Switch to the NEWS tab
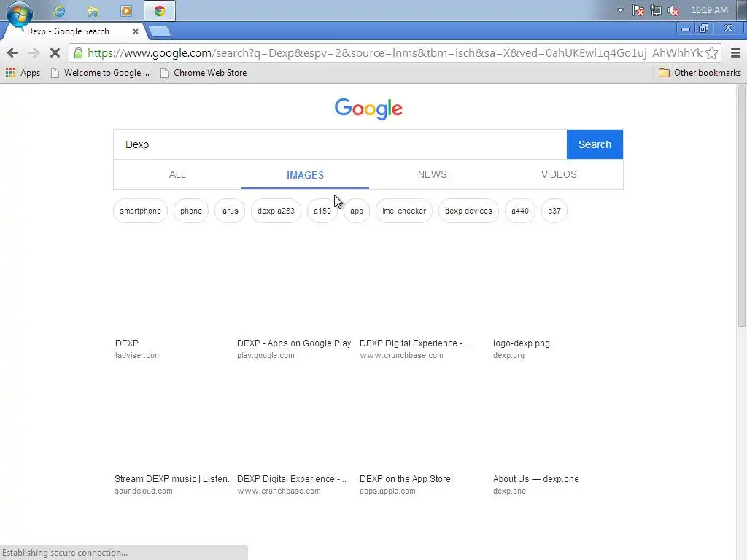 click(432, 175)
